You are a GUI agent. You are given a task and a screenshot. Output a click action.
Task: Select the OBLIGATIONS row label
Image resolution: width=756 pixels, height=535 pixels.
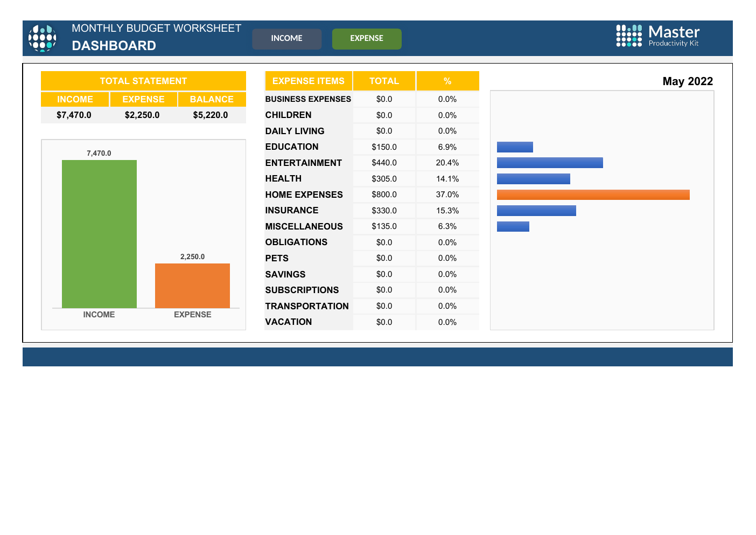point(296,242)
